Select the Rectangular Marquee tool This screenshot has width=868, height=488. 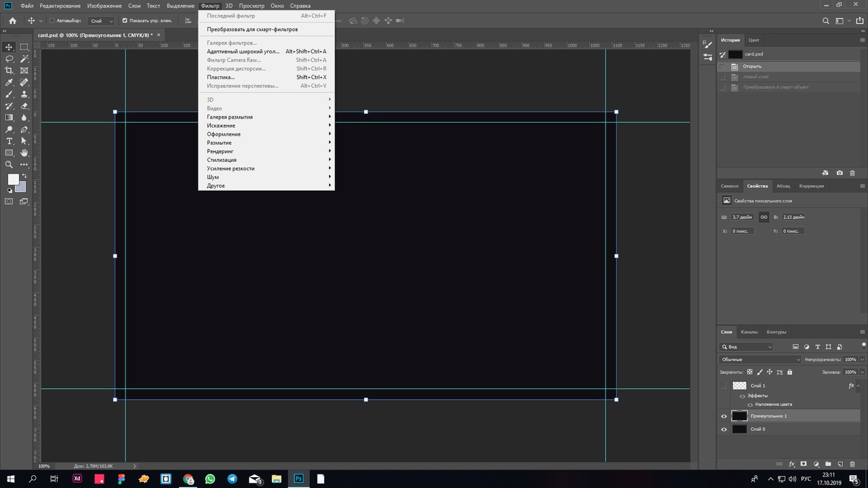point(24,47)
